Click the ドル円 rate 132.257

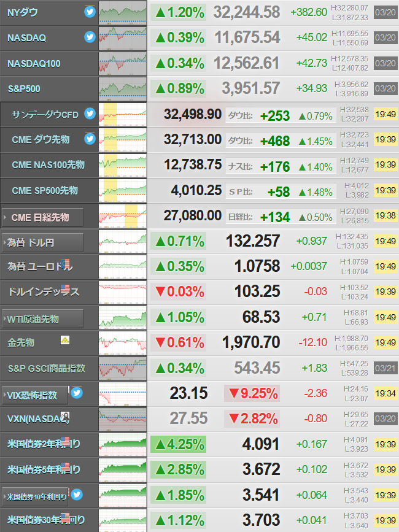253,241
